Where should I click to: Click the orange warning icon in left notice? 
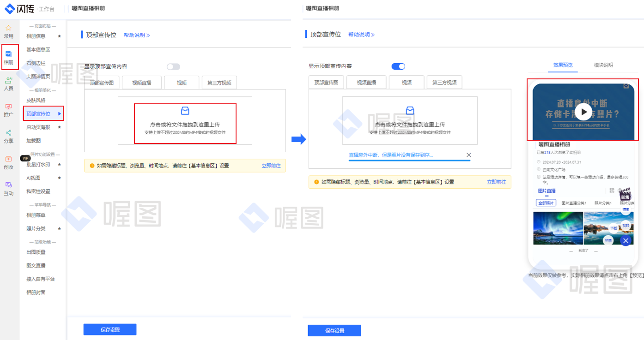(92, 166)
